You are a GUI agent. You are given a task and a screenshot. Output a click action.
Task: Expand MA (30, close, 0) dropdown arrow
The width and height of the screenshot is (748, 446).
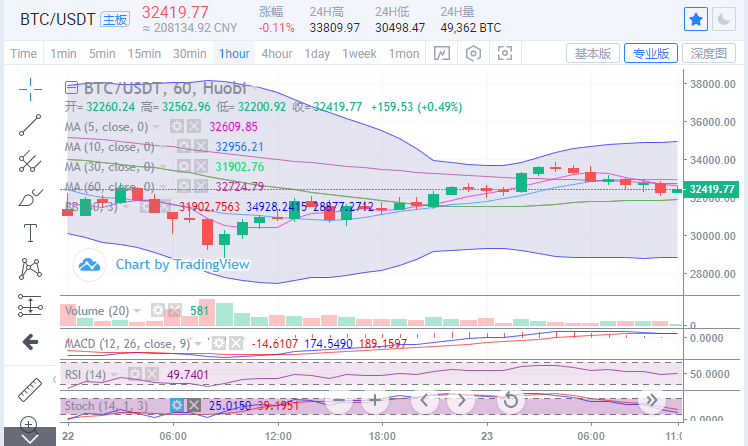(163, 166)
